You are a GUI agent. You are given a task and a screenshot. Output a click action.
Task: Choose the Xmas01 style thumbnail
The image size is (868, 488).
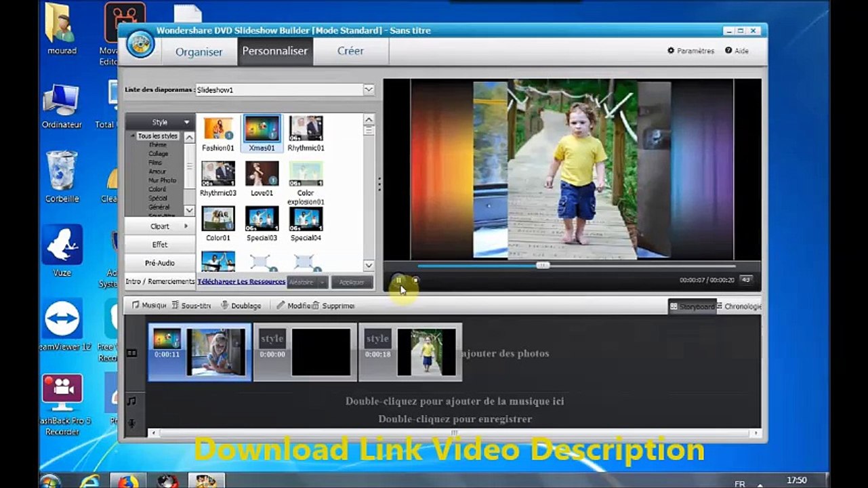point(262,133)
